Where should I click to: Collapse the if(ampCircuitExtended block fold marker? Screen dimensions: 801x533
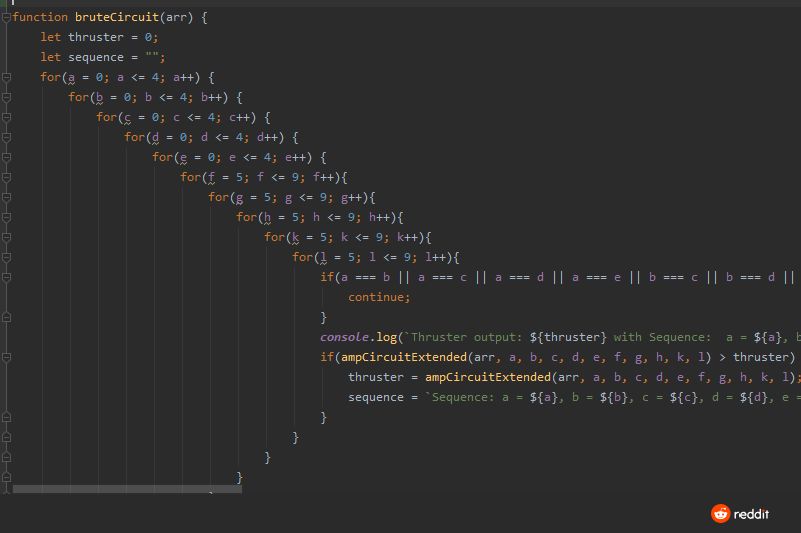(x=6, y=358)
